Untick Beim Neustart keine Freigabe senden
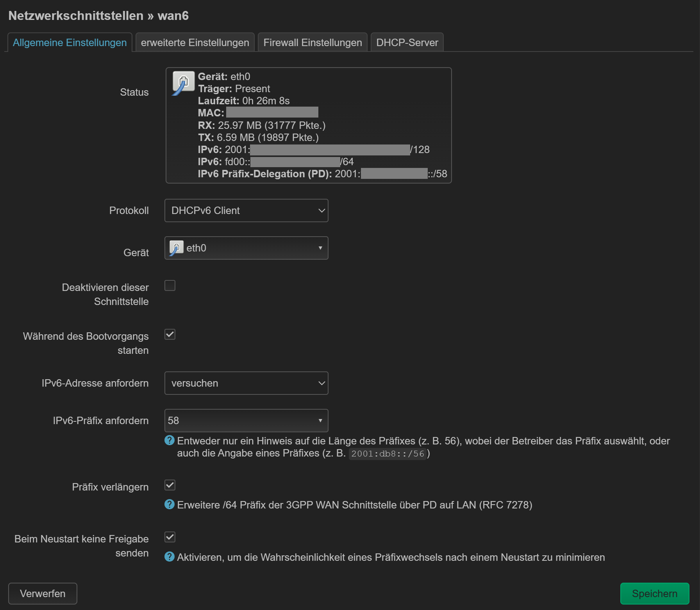The width and height of the screenshot is (700, 610). click(x=170, y=537)
